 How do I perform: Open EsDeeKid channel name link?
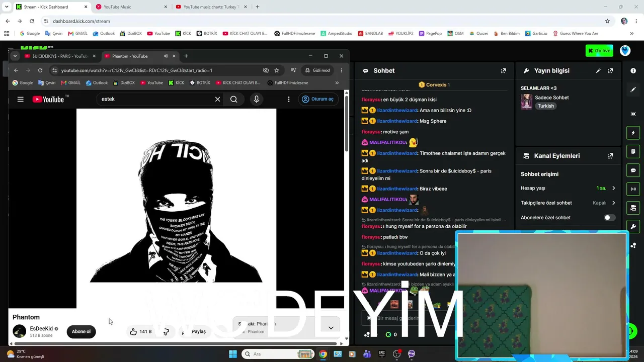41,329
